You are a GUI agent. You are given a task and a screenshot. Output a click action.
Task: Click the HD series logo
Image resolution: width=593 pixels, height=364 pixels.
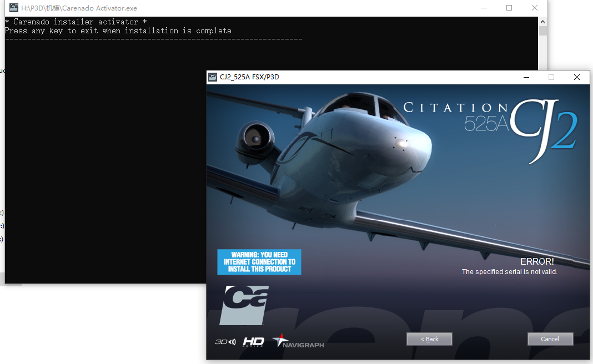[253, 342]
